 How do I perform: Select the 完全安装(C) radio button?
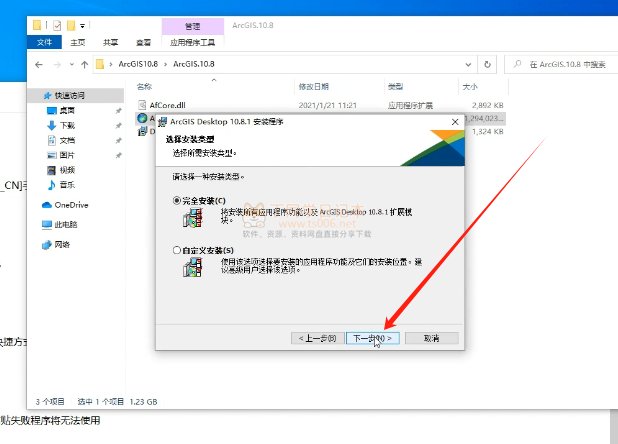(x=177, y=201)
